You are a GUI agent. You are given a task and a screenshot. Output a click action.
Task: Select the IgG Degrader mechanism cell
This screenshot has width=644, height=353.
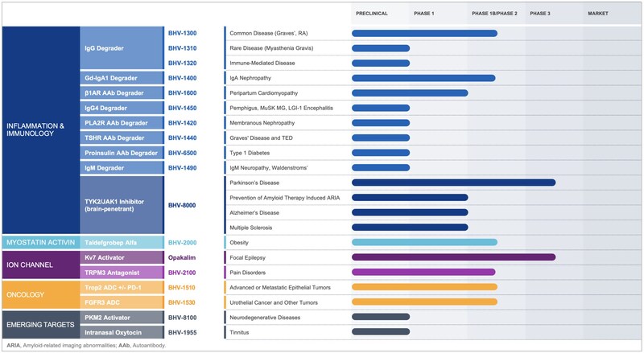click(121, 48)
